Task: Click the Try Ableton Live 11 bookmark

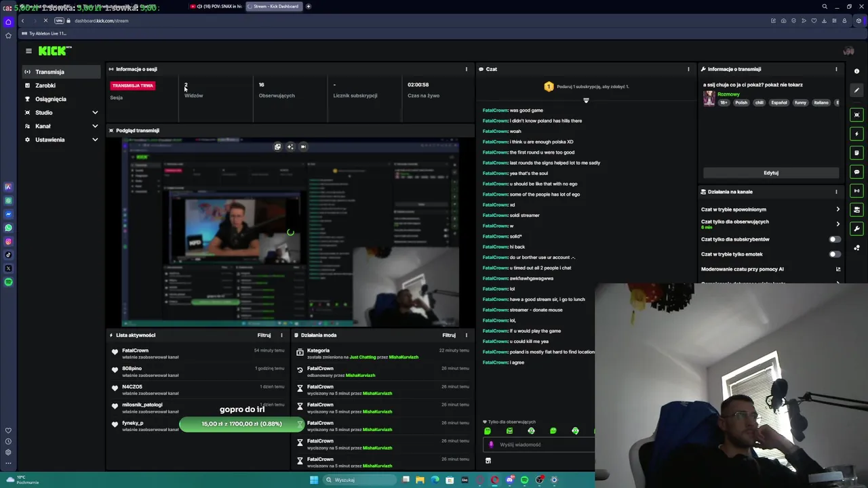Action: 45,33
